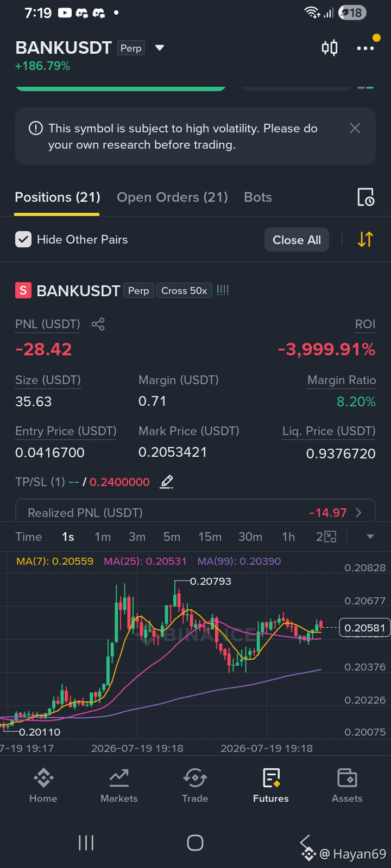The width and height of the screenshot is (391, 868).
Task: Tap the MA(99) indicator value
Action: point(239,561)
